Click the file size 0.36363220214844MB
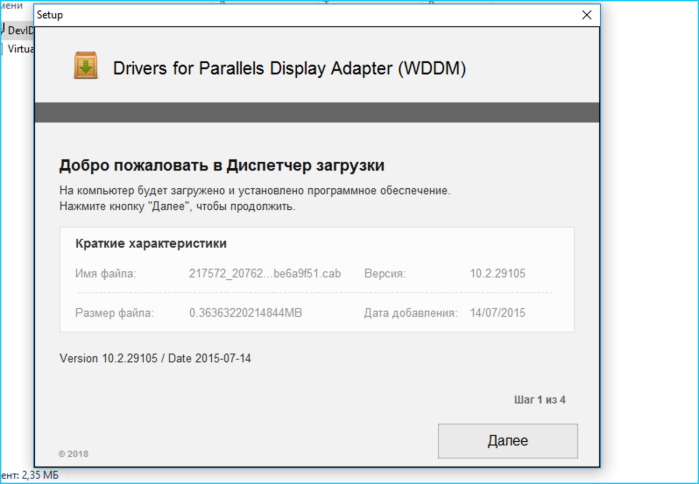Image resolution: width=699 pixels, height=484 pixels. tap(246, 313)
